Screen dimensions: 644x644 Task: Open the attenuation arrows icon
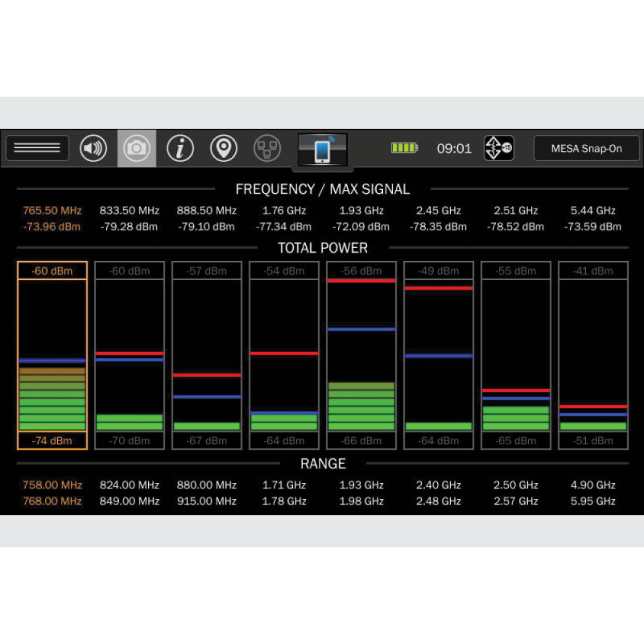point(498,148)
